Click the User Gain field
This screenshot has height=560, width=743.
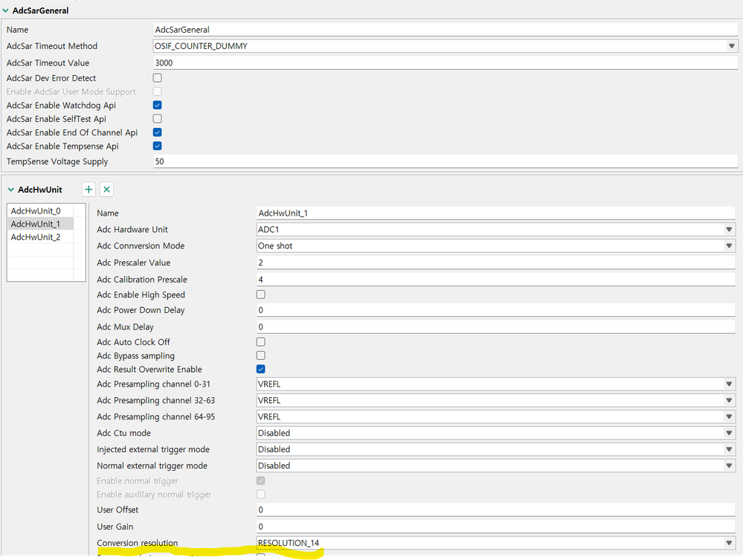495,527
